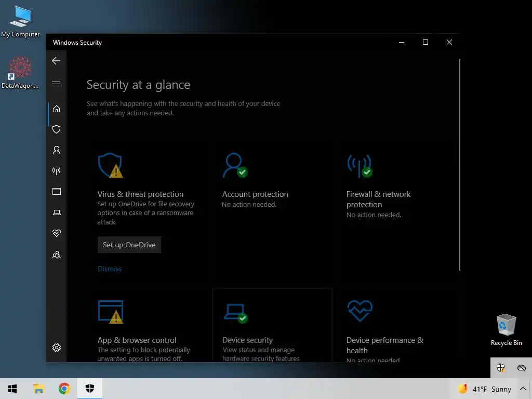Click the Account protection person checkmark icon

tap(235, 165)
